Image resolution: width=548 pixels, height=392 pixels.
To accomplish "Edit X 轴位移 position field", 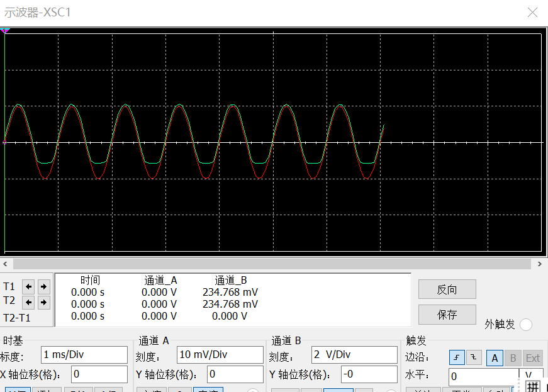I will coord(99,374).
